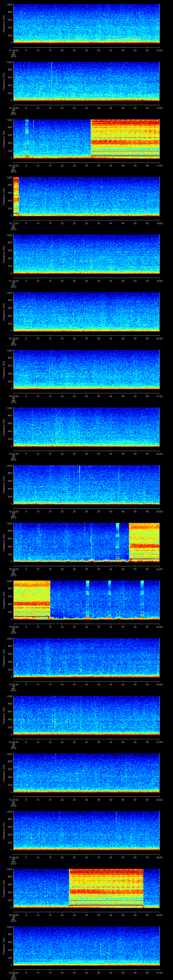
Task: Click the 15:27:00 label with date beneath
Action: pyautogui.click(x=13, y=802)
